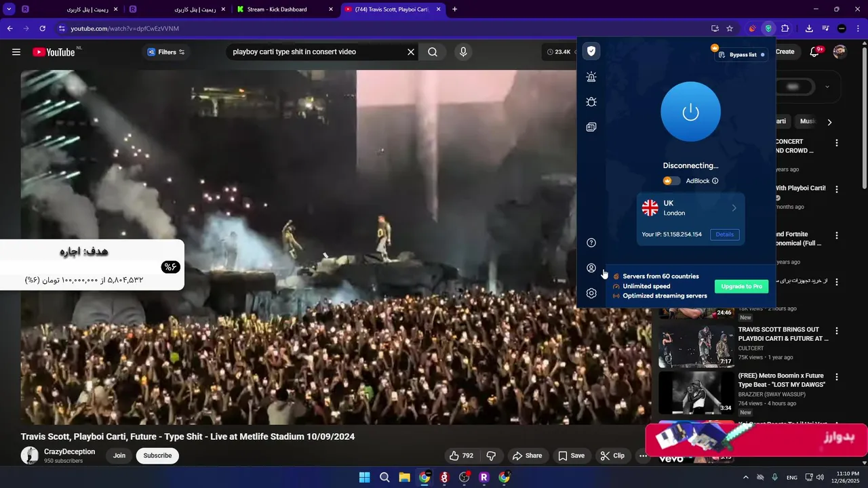The image size is (868, 488).
Task: Open the VPN news panel icon
Action: (x=591, y=127)
